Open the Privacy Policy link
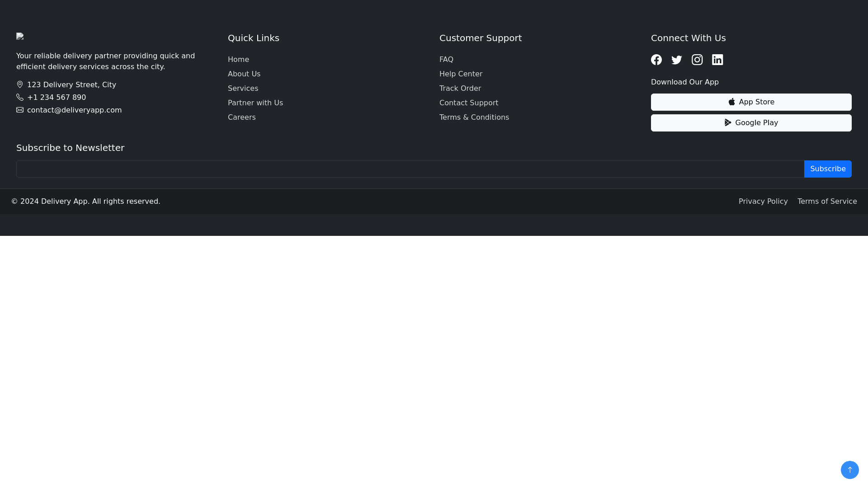This screenshot has height=488, width=868. 763,201
